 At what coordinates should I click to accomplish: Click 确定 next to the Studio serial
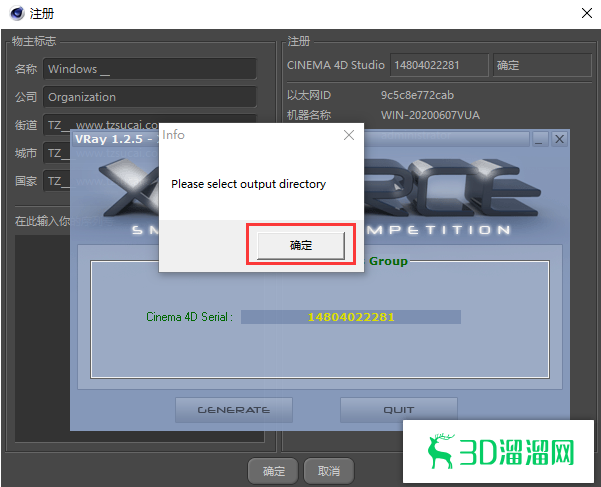[542, 65]
